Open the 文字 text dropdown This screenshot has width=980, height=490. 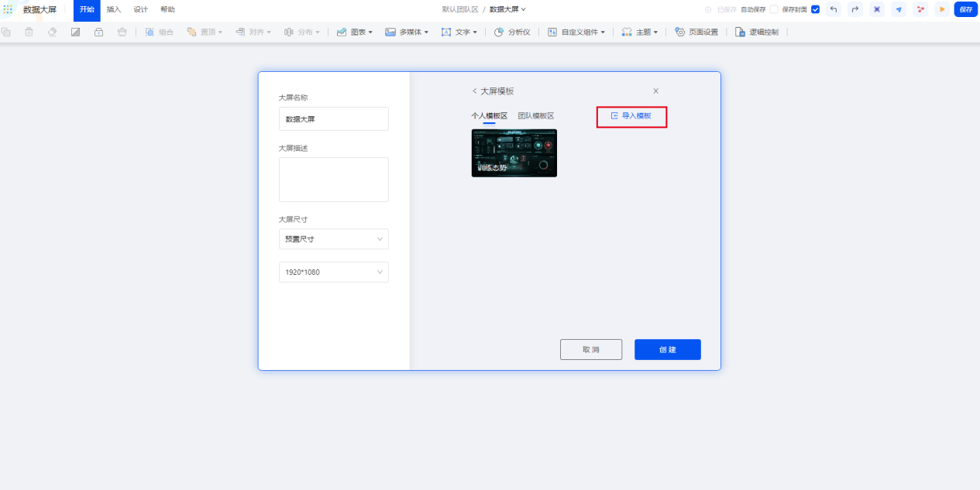click(459, 33)
